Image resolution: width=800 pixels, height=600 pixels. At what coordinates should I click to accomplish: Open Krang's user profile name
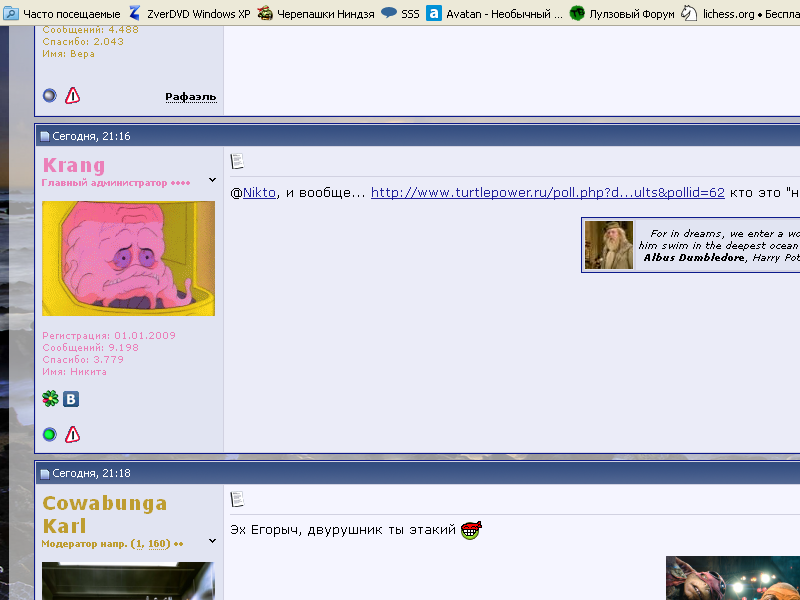pos(74,165)
